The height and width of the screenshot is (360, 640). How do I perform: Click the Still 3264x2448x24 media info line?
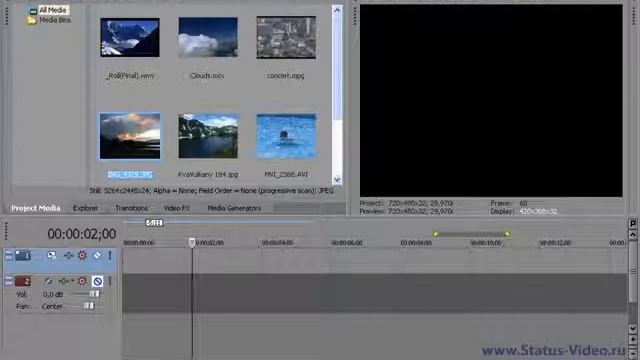click(x=211, y=191)
